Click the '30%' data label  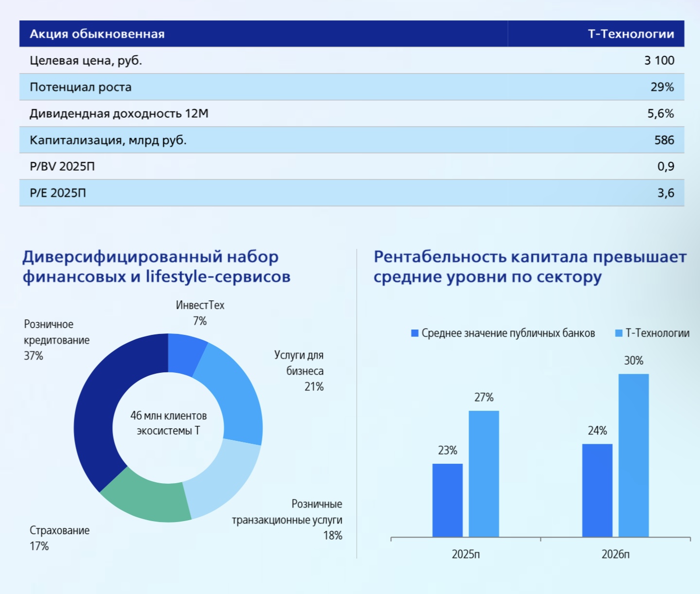click(x=633, y=361)
